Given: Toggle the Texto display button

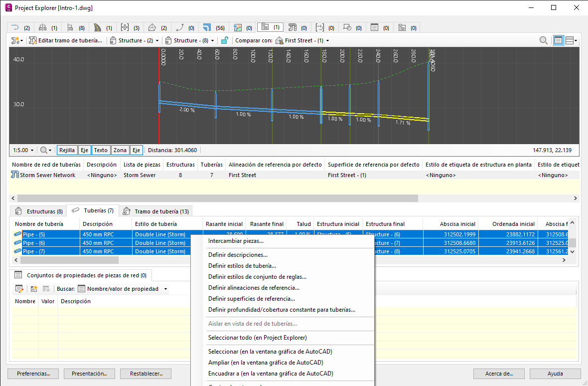Looking at the screenshot, I should [x=101, y=150].
